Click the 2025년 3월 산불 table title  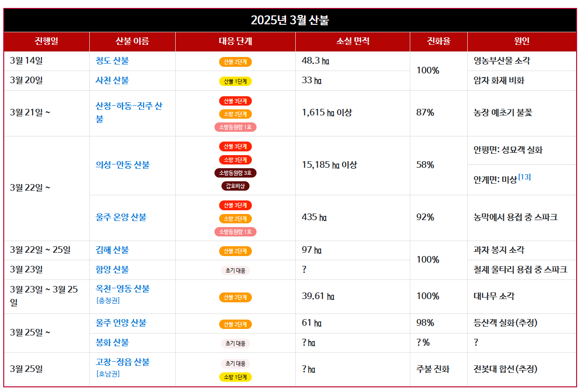(x=290, y=21)
